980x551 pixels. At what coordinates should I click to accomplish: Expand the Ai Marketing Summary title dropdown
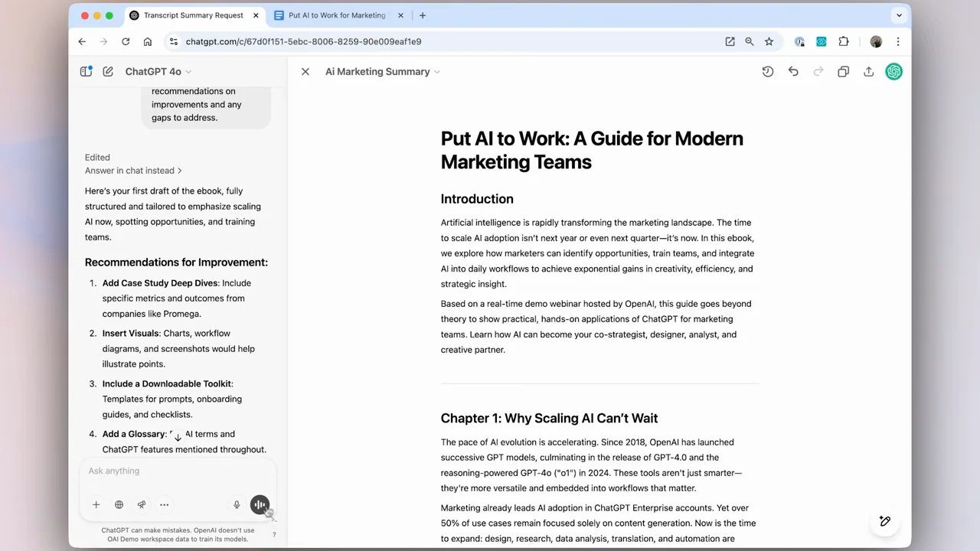[383, 71]
